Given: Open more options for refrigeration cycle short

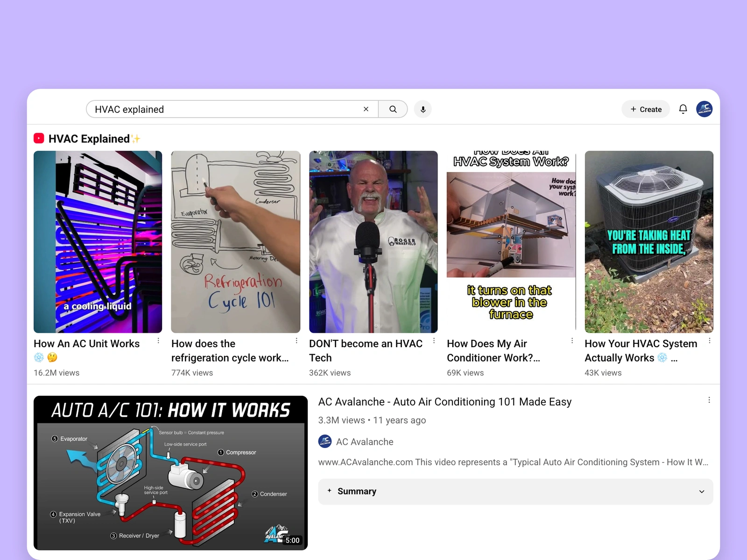Looking at the screenshot, I should 296,341.
